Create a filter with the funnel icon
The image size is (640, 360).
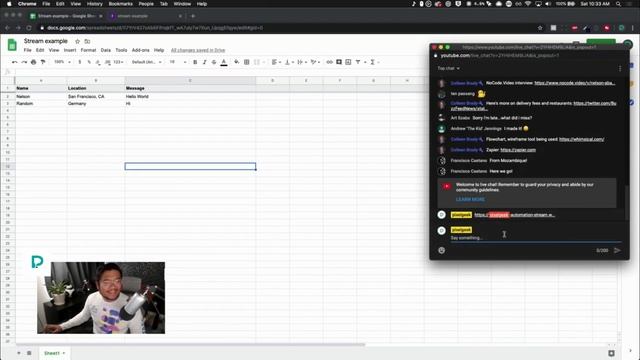(x=358, y=62)
